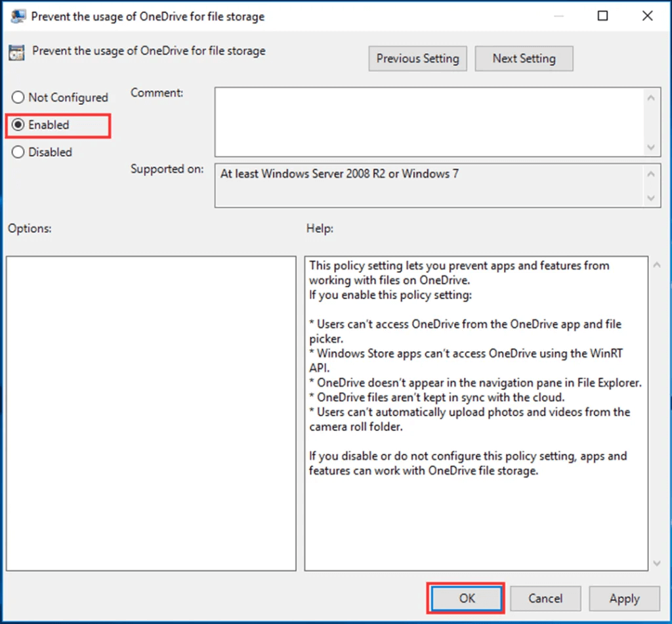
Task: Click the 'Comment:' label
Action: [157, 93]
